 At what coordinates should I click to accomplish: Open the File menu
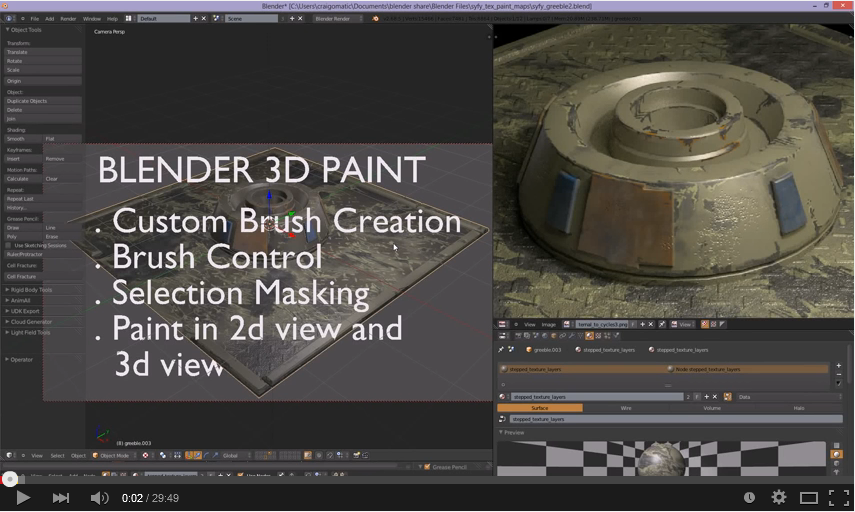coord(34,19)
